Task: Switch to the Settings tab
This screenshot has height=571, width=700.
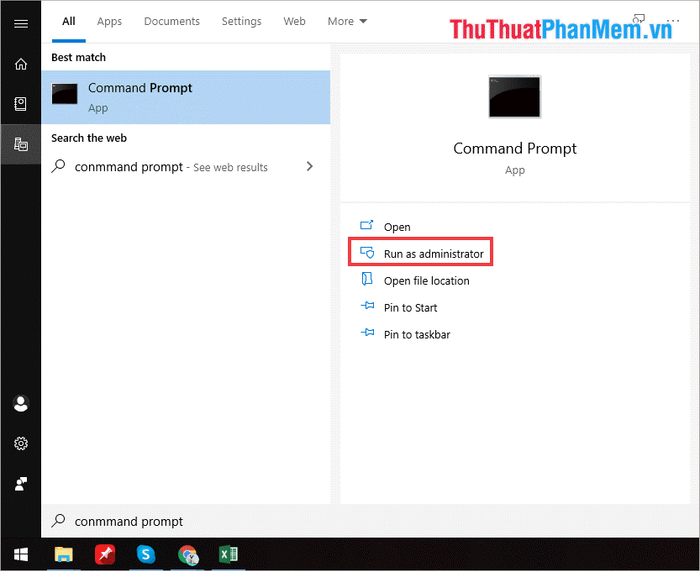Action: [242, 21]
